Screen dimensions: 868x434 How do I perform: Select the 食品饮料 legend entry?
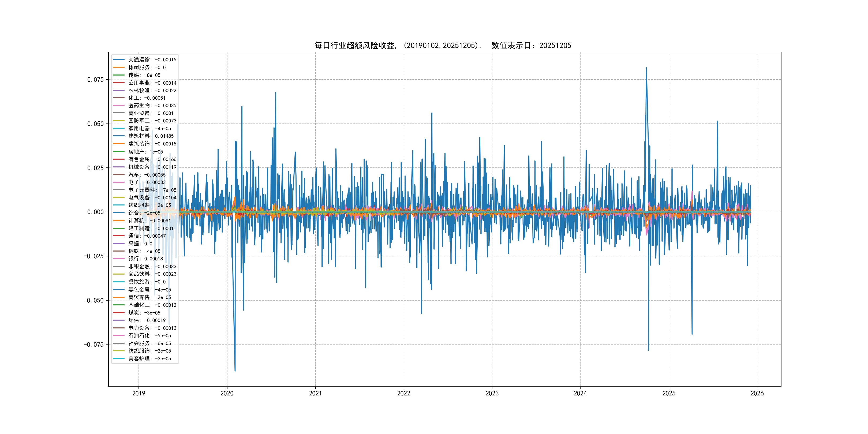click(x=152, y=274)
